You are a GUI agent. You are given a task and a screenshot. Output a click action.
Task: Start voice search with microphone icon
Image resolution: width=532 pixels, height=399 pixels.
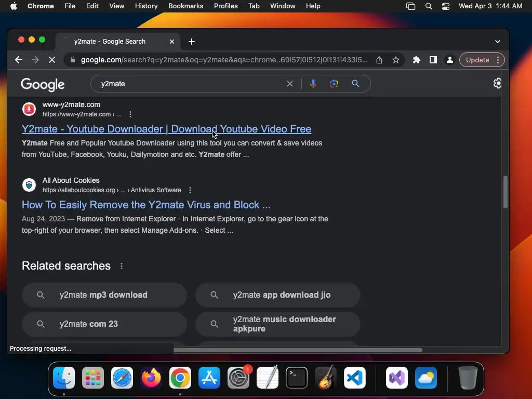pos(313,84)
